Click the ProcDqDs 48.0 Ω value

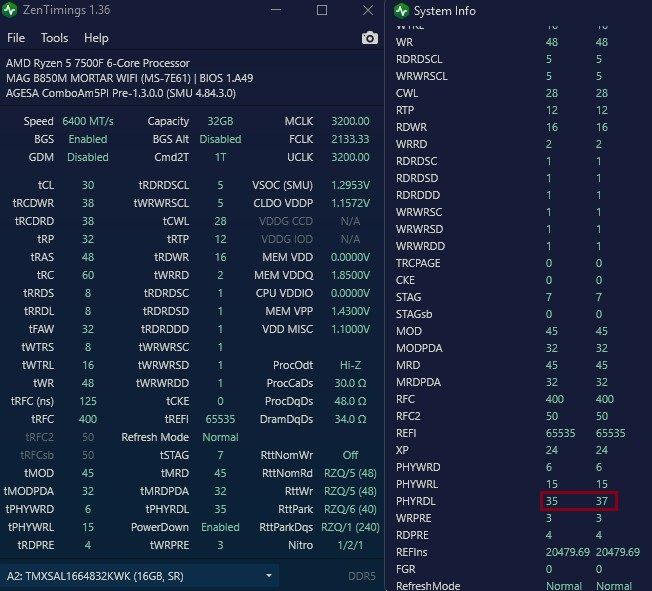[x=350, y=401]
